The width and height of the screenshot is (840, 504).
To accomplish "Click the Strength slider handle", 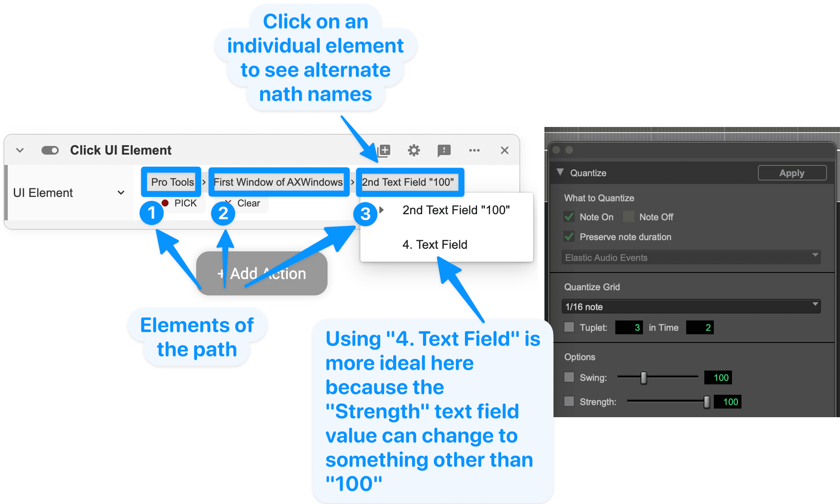I will [x=706, y=402].
